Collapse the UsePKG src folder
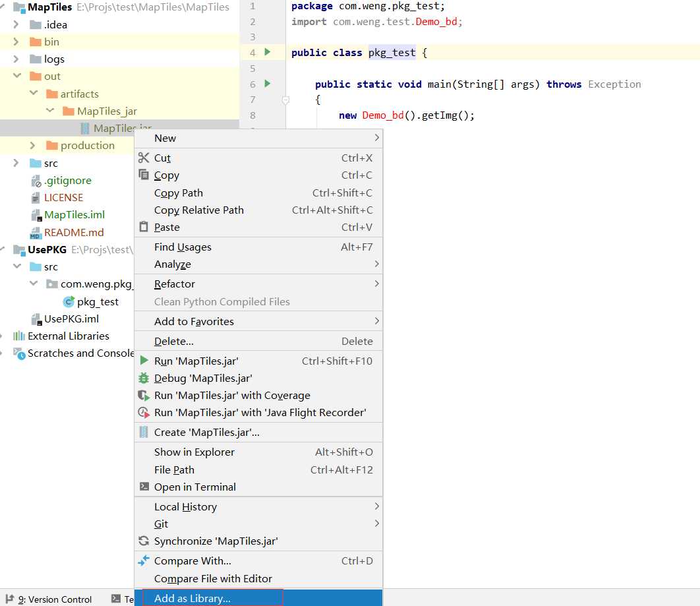 (17, 266)
